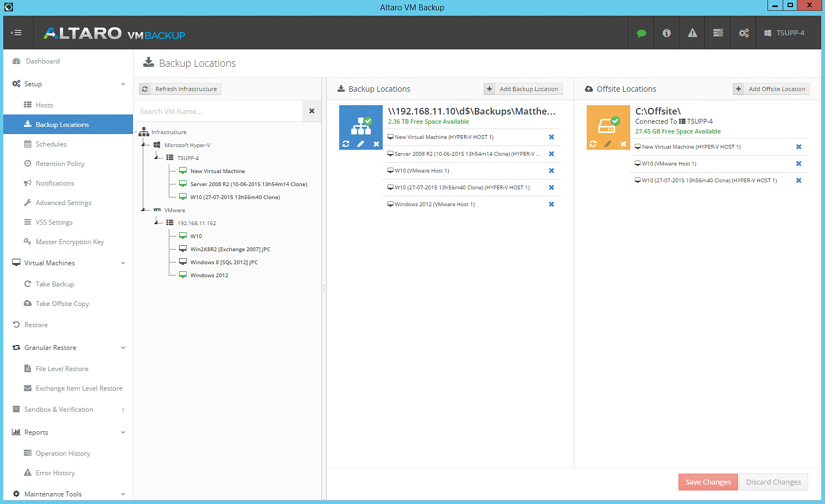Collapse the sidebar using the hamburger icon

tap(17, 32)
